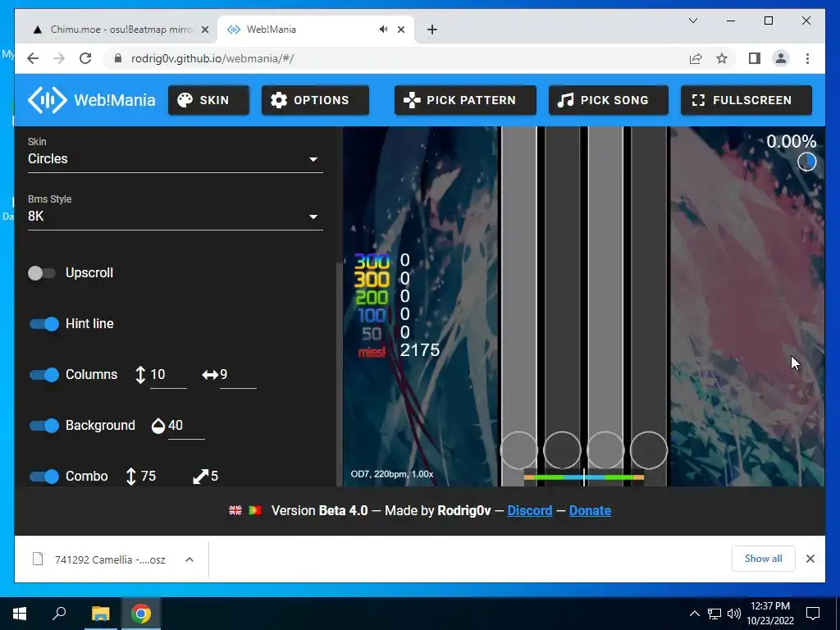Show hidden system tray icons

694,614
